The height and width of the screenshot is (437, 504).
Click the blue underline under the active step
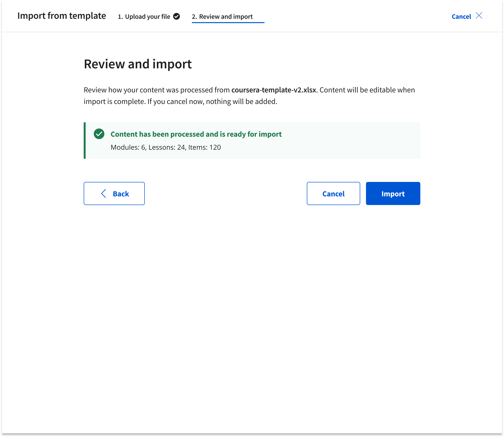pyautogui.click(x=228, y=22)
